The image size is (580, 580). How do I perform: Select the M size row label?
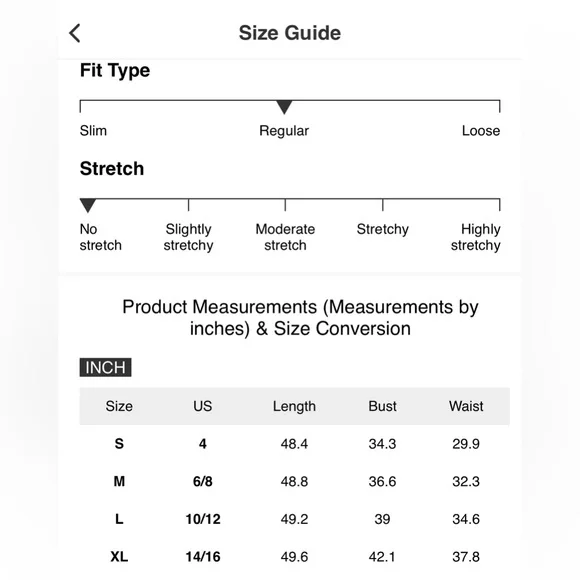click(119, 481)
